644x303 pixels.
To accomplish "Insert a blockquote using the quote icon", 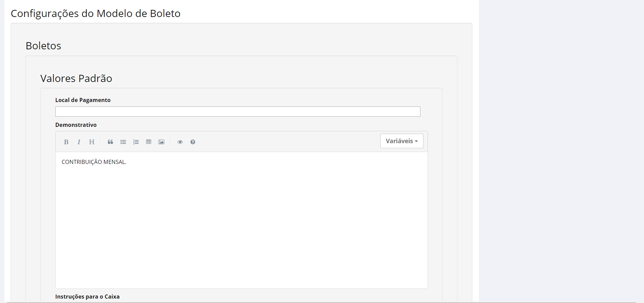I will [x=110, y=142].
